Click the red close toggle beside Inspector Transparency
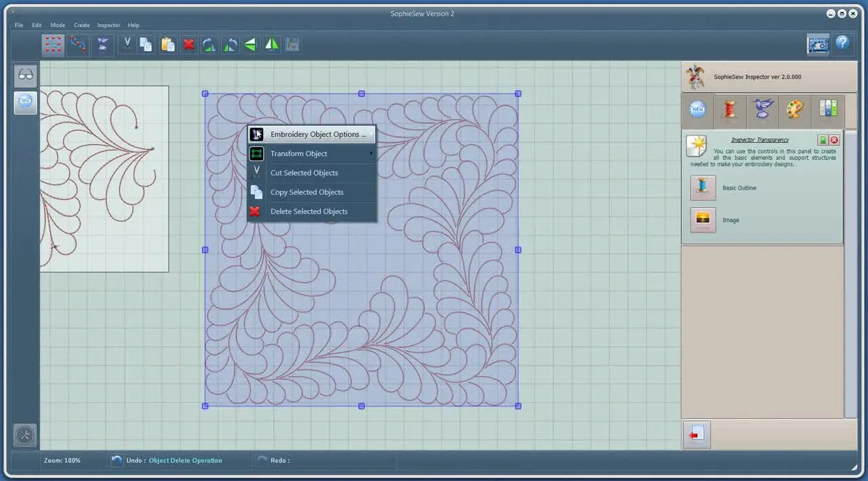Screen dimensions: 868x481 (x=834, y=140)
